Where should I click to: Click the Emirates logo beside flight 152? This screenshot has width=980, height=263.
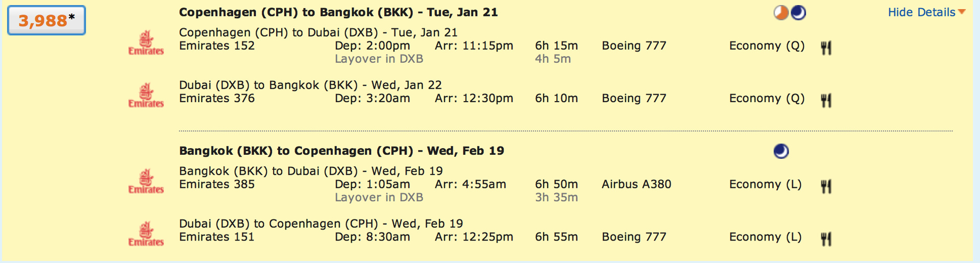coord(146,43)
